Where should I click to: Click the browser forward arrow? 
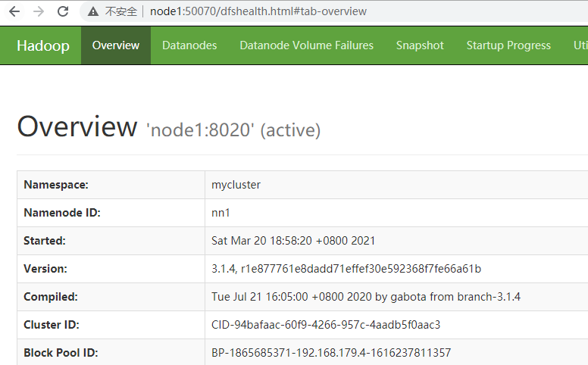coord(39,11)
